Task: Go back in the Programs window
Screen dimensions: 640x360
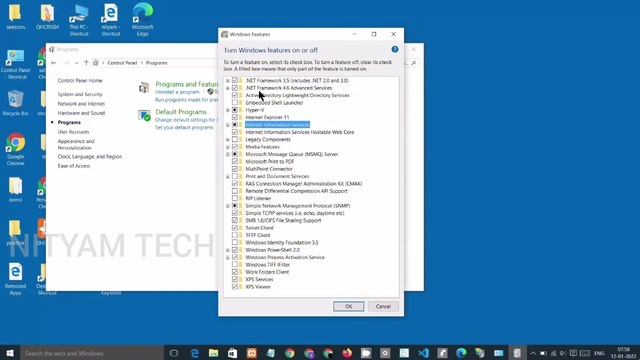Action: pos(54,63)
